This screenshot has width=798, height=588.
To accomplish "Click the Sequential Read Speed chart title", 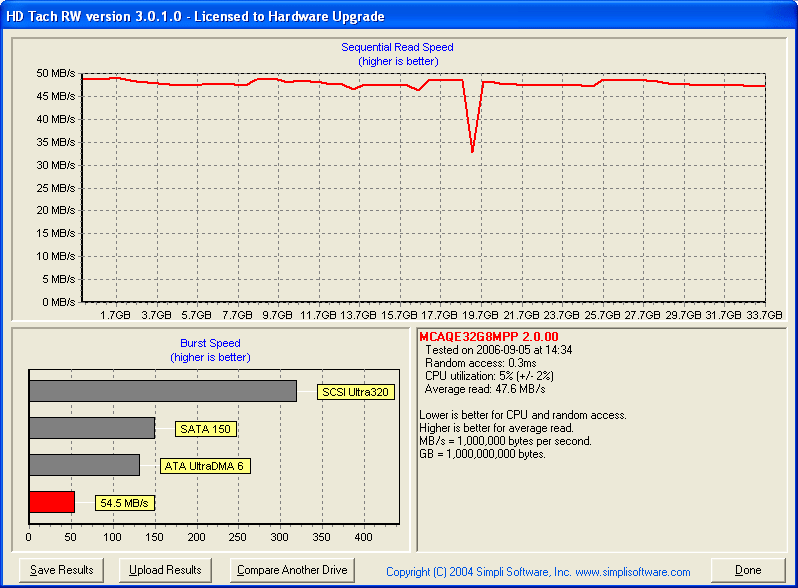I will (397, 47).
